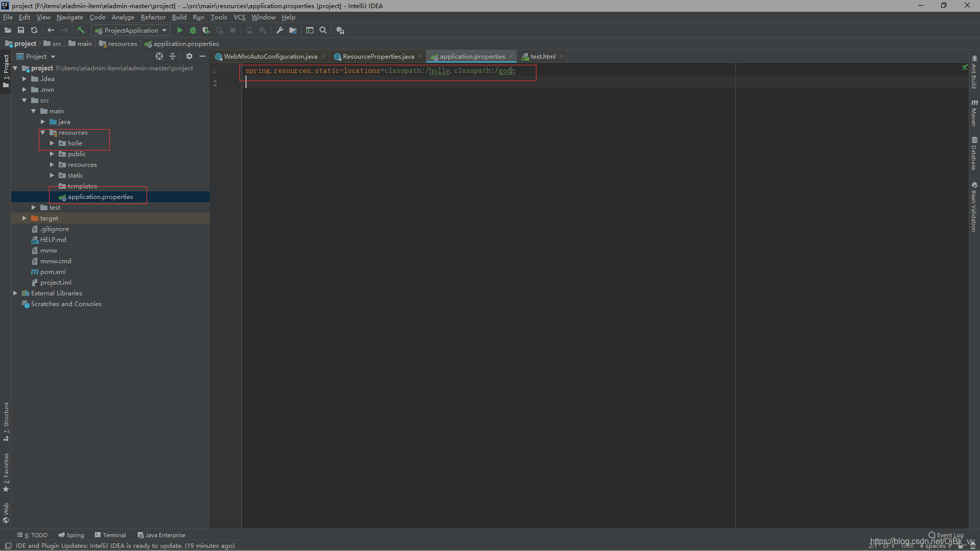This screenshot has height=551, width=980.
Task: Open Project Structure toolbar icon
Action: pos(293,31)
